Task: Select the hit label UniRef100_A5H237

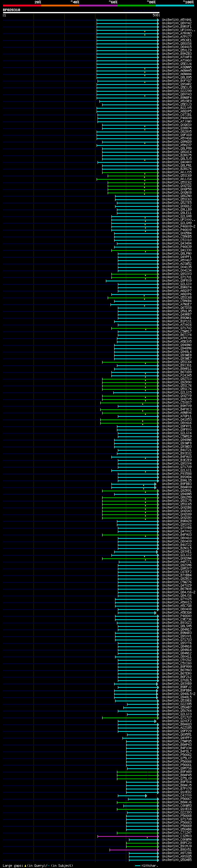Action: pos(176,145)
